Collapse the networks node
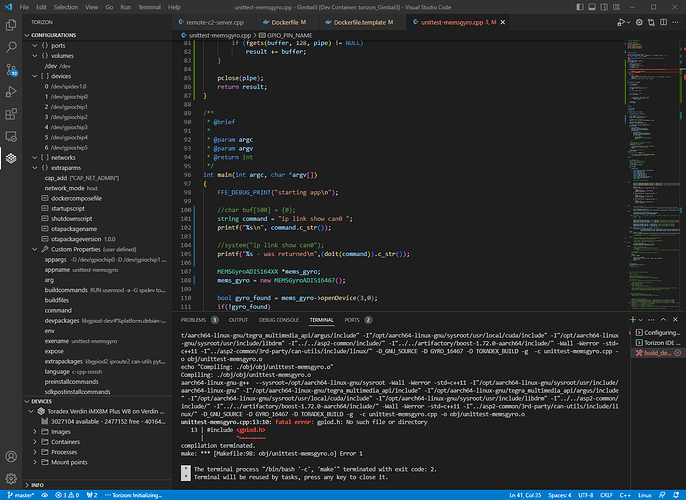The height and width of the screenshot is (500, 686). [35, 157]
